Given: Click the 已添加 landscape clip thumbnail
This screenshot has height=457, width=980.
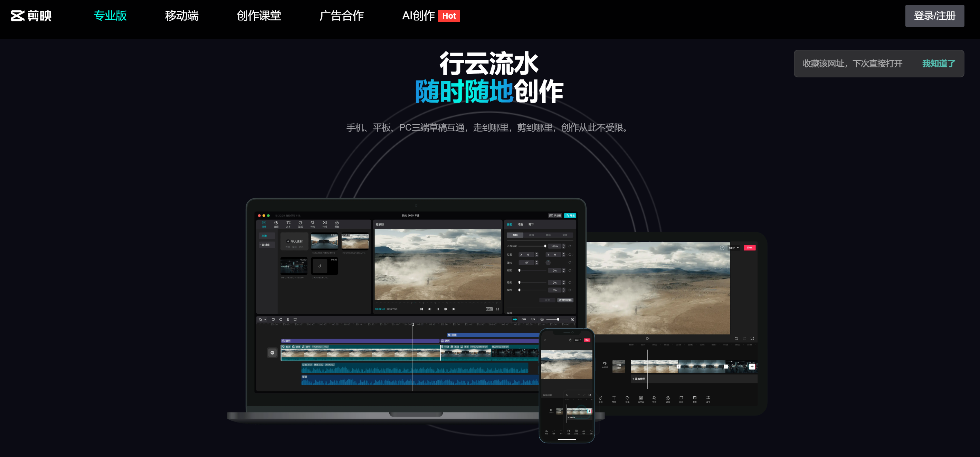Looking at the screenshot, I should coord(355,241).
